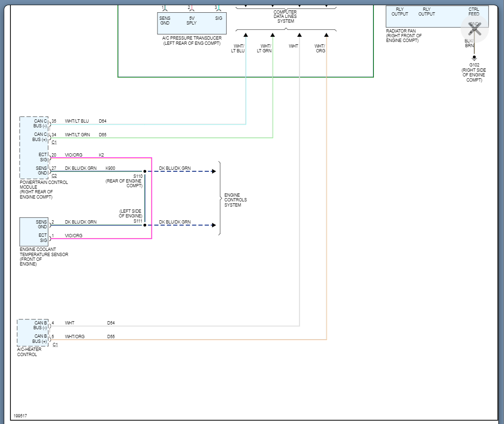This screenshot has height=424, width=504.
Task: Click diagram number 199517
Action: [20, 416]
